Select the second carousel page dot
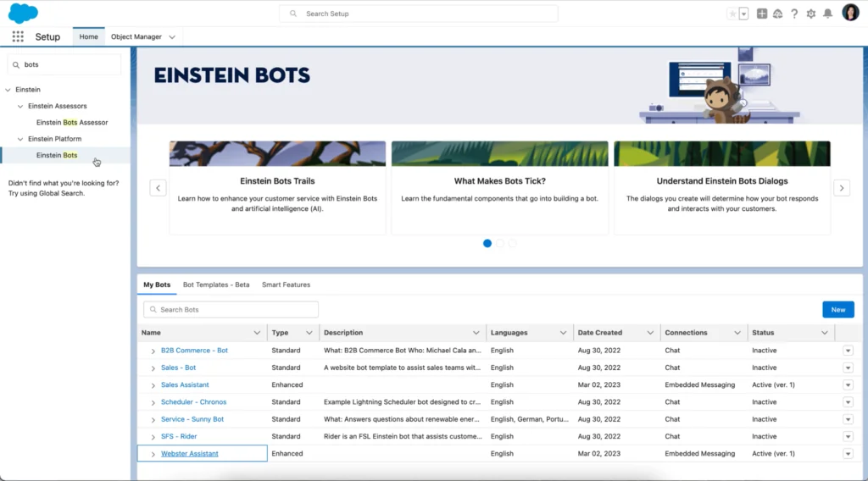The image size is (868, 481). point(500,243)
